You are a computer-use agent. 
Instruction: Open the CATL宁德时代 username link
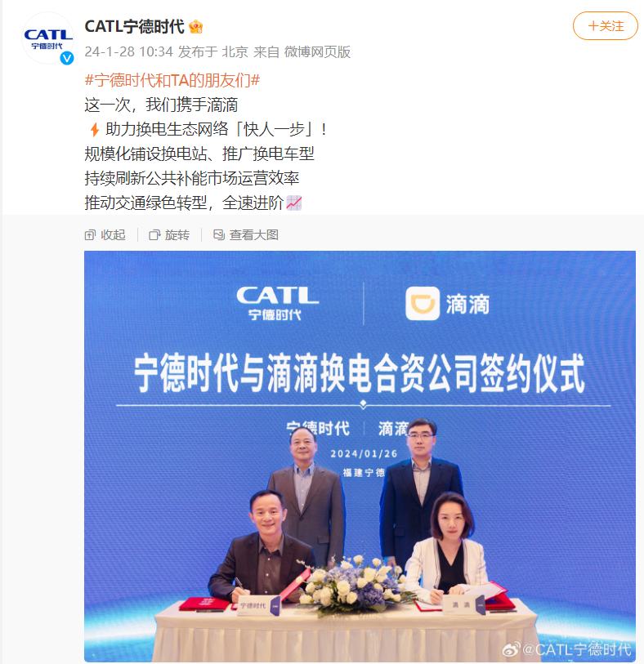coord(134,26)
